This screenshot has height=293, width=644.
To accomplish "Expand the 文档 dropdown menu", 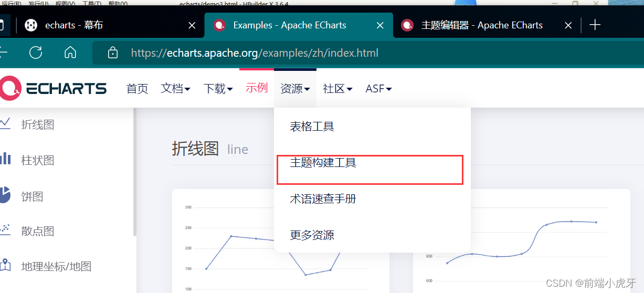I will point(175,89).
